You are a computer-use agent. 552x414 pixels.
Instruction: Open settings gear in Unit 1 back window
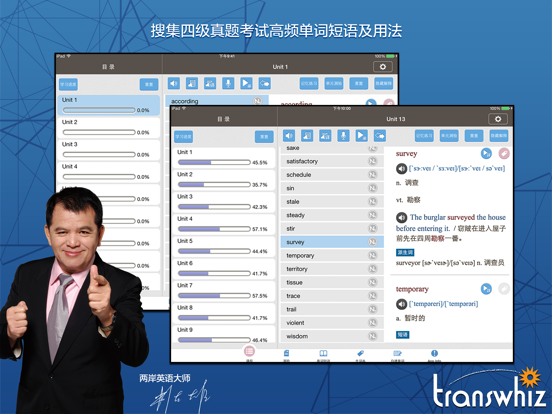383,67
